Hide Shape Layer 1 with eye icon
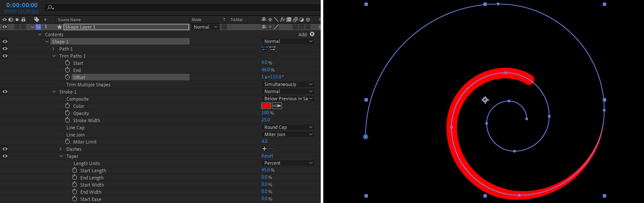Viewport: 644px width, 203px height. pyautogui.click(x=5, y=27)
